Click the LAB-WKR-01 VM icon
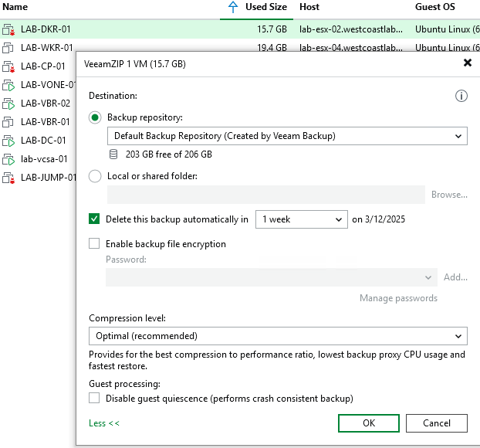 (8, 48)
